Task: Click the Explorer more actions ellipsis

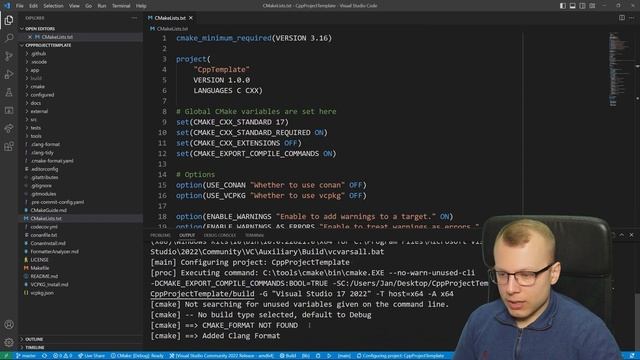Action: coord(134,18)
